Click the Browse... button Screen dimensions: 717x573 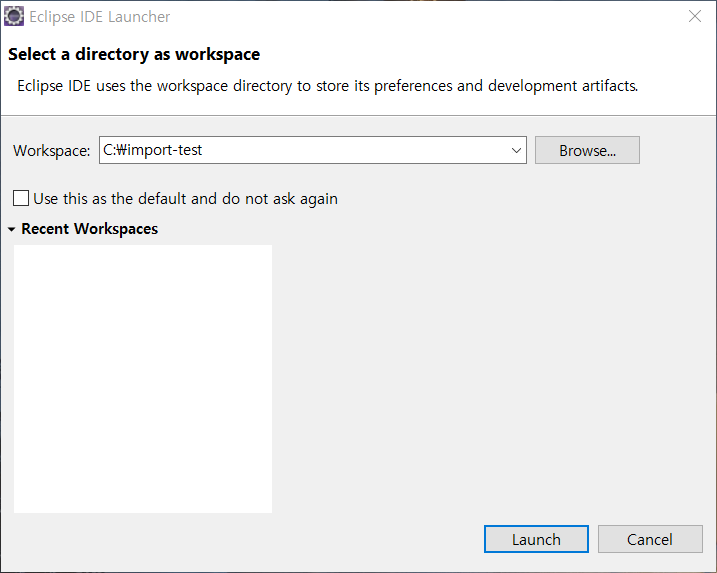[587, 150]
